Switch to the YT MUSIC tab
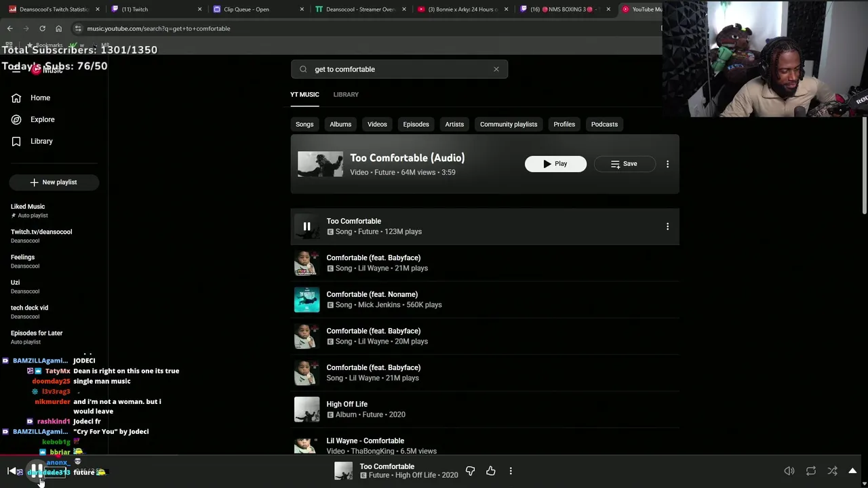Viewport: 868px width, 488px height. pyautogui.click(x=304, y=94)
